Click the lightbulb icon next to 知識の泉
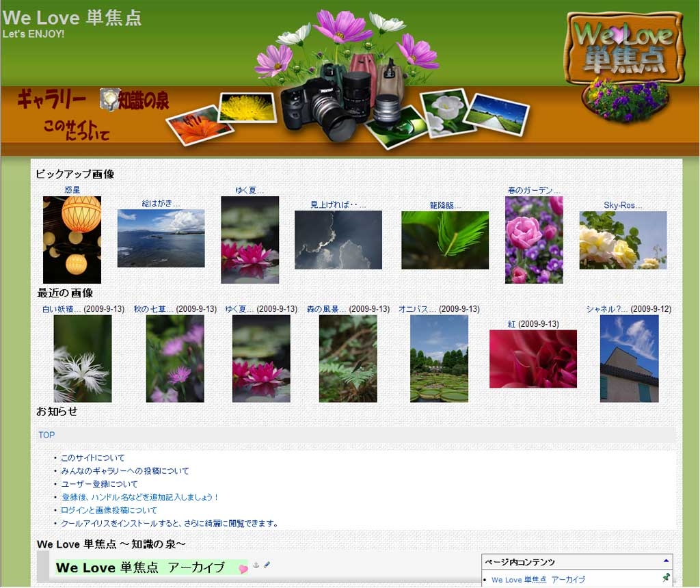 (108, 98)
